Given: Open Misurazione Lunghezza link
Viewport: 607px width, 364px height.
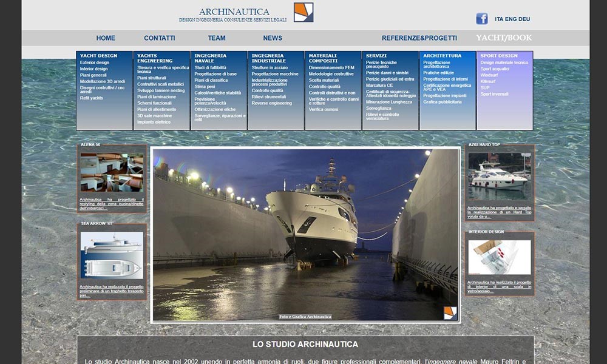Looking at the screenshot, I should click(x=389, y=102).
